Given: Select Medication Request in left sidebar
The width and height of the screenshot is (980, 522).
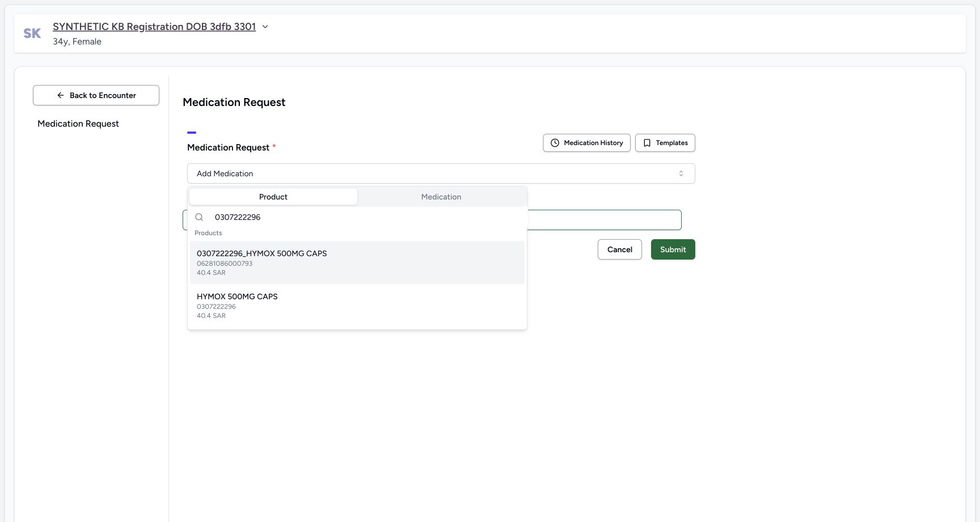Looking at the screenshot, I should [78, 124].
